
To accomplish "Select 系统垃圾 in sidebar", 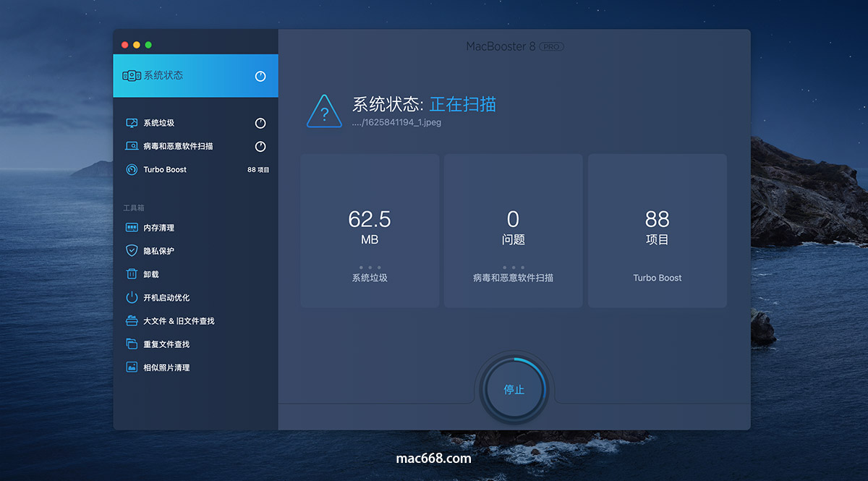I will point(195,124).
